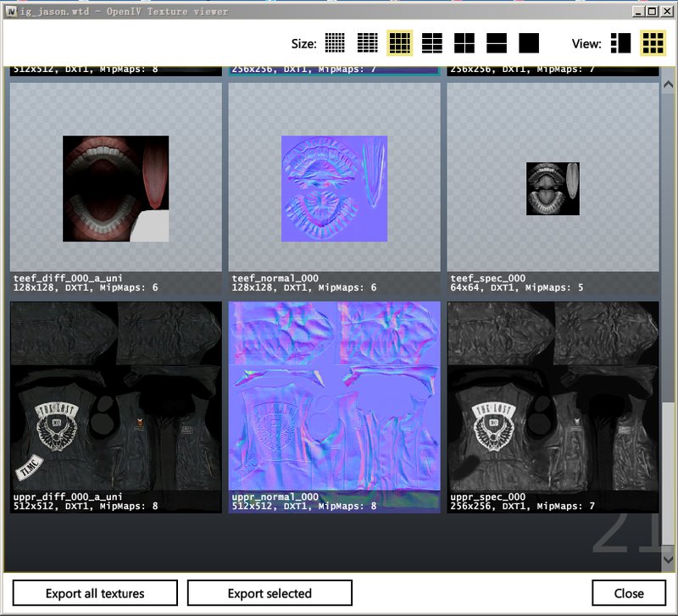
Task: Select the highlighted grid view mode icon
Action: [653, 43]
